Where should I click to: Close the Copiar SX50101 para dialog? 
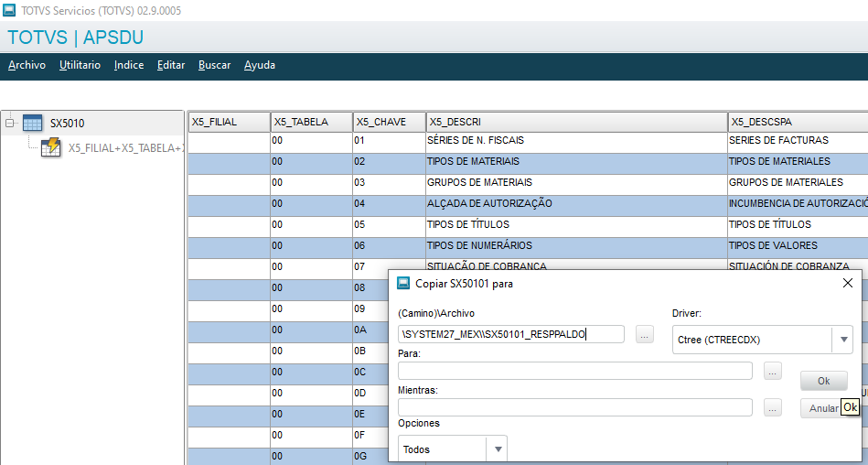(x=847, y=283)
